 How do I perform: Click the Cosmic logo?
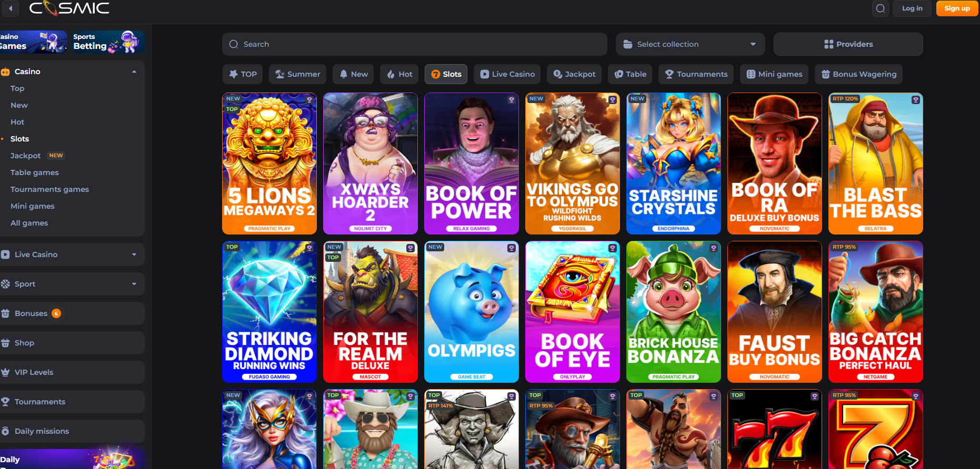tap(69, 8)
